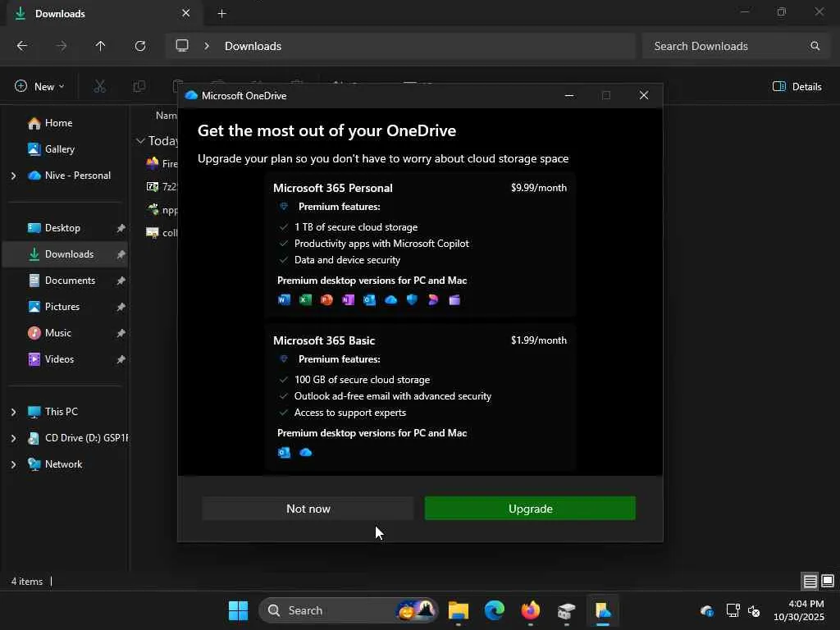Click the PowerPoint icon in Personal plan
Screen dimensions: 840x630
[x=326, y=299]
